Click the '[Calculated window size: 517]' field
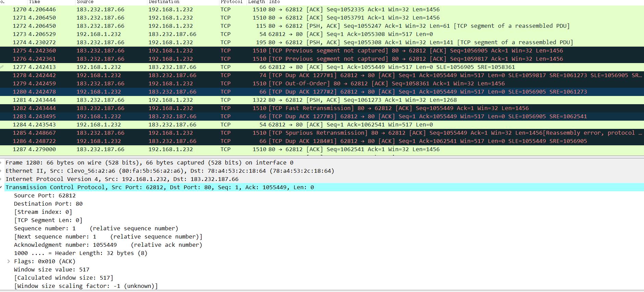 click(64, 278)
